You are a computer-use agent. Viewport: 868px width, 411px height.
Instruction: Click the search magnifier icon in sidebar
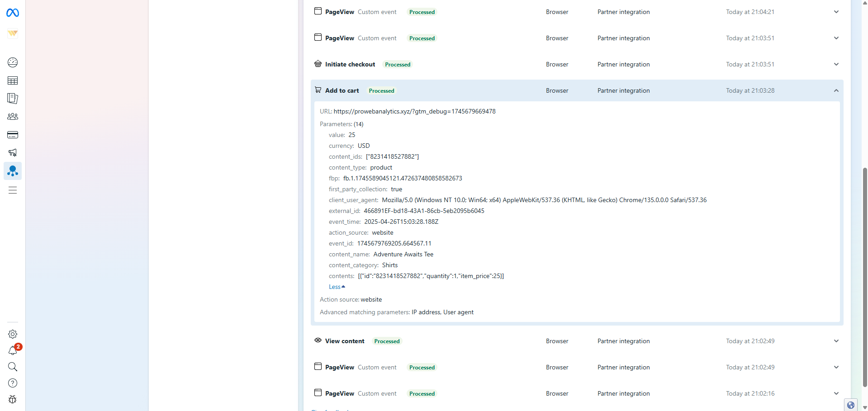click(13, 367)
